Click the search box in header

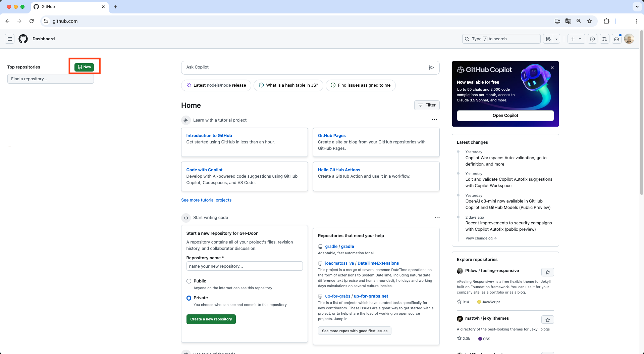pos(501,39)
